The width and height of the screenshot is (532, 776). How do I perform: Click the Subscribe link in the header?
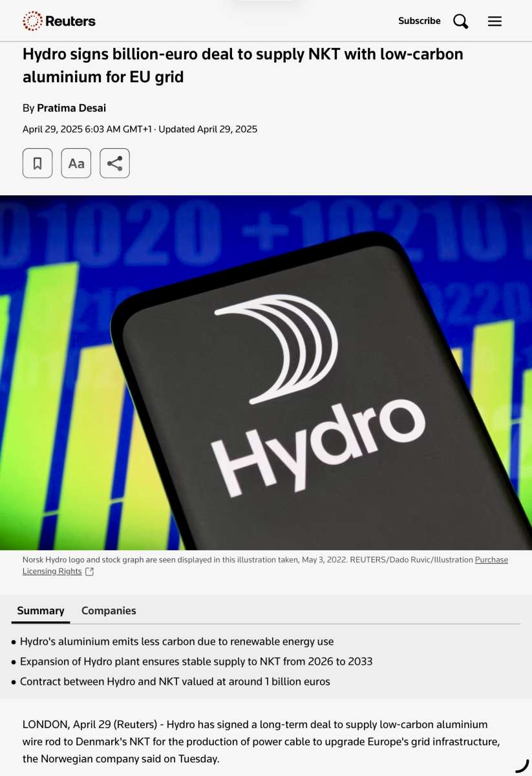click(x=419, y=21)
